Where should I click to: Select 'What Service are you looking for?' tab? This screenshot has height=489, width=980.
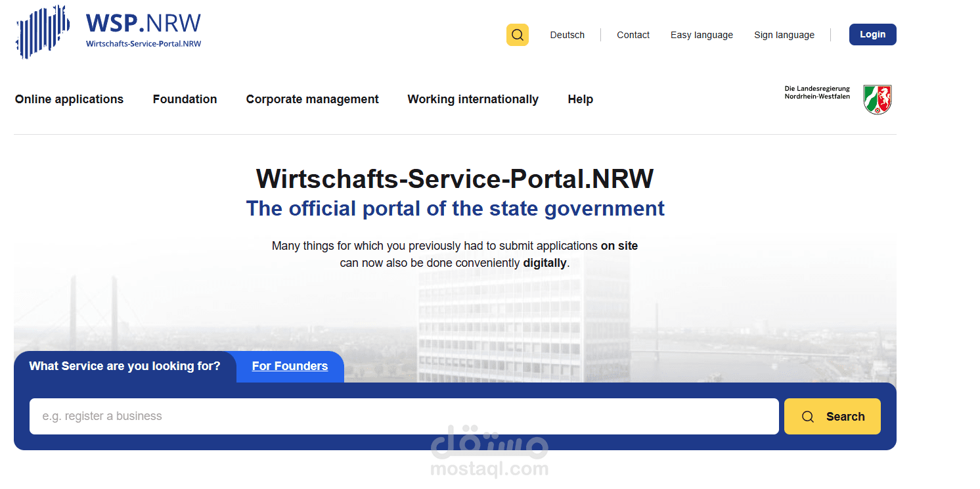[x=125, y=366]
